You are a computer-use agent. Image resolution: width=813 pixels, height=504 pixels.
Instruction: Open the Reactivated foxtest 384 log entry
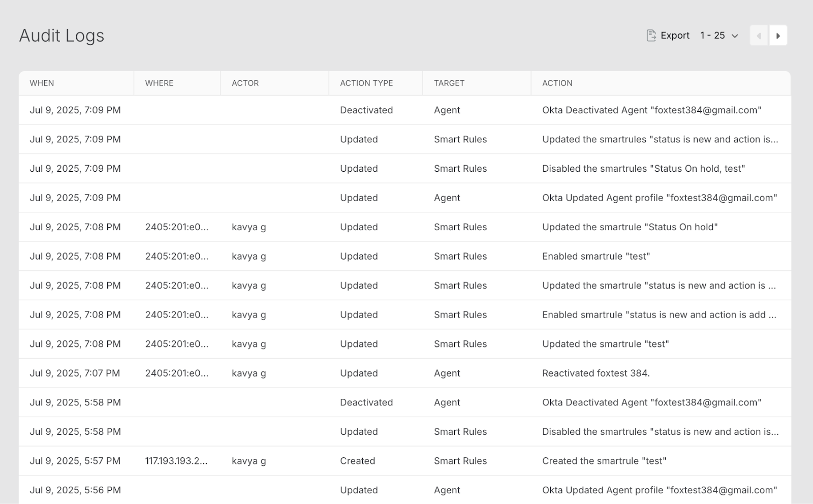click(596, 373)
